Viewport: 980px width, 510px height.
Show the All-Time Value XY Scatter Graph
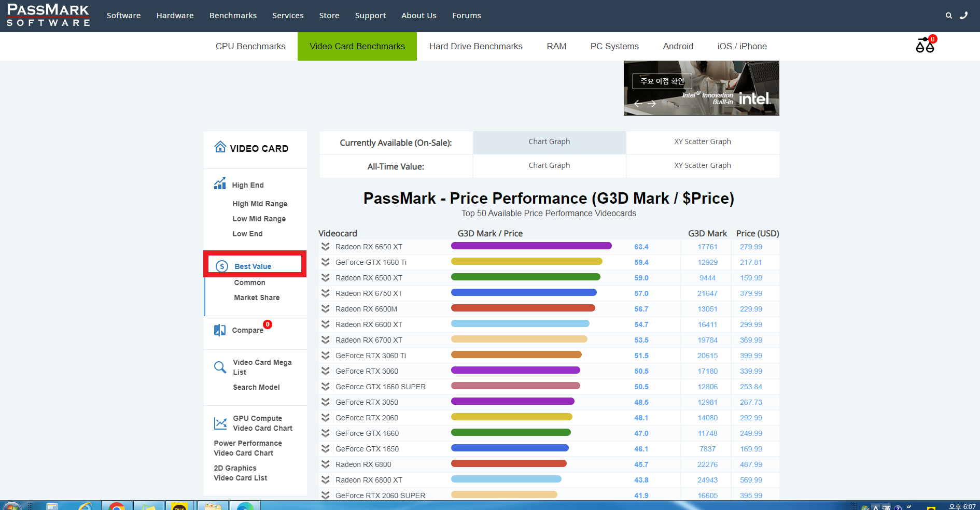coord(703,166)
